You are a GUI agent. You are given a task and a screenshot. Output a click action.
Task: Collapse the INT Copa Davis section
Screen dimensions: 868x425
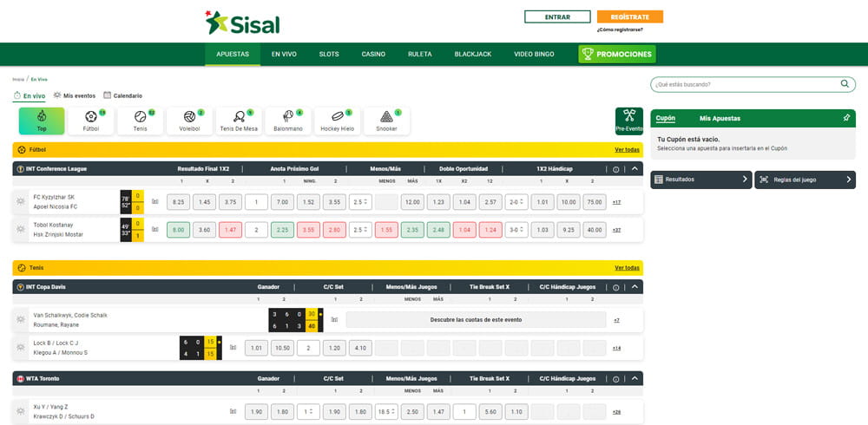(x=635, y=287)
